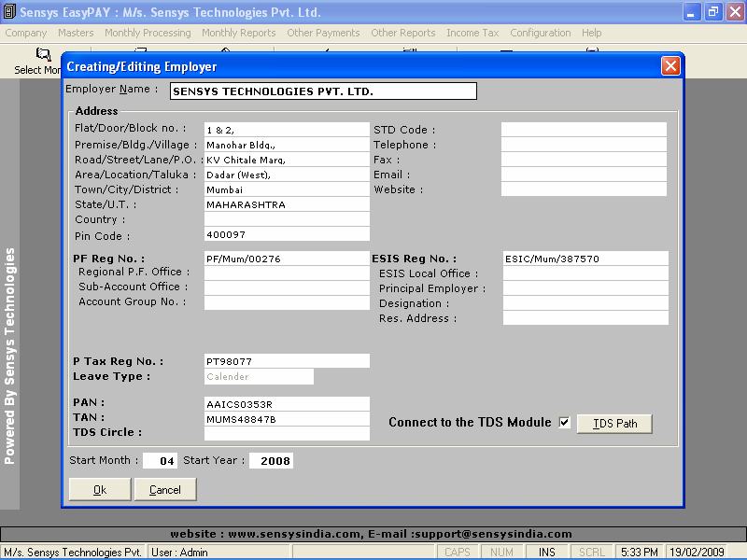Click the Email field
The width and height of the screenshot is (747, 560).
584,175
